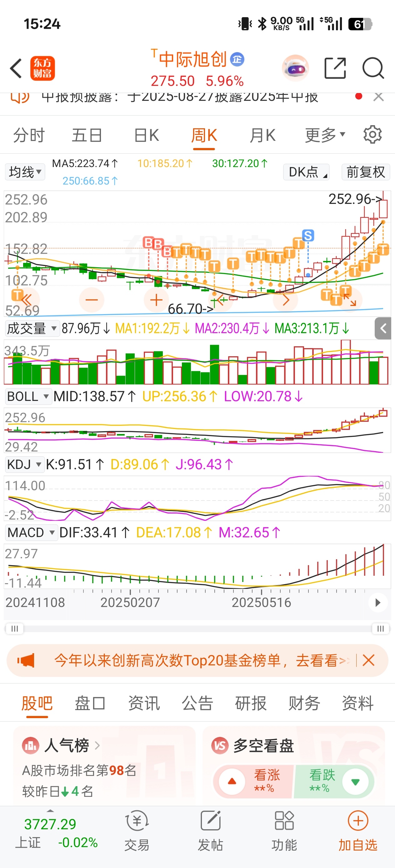Image resolution: width=395 pixels, height=868 pixels.
Task: Zoom in chart with plus button
Action: 156,299
